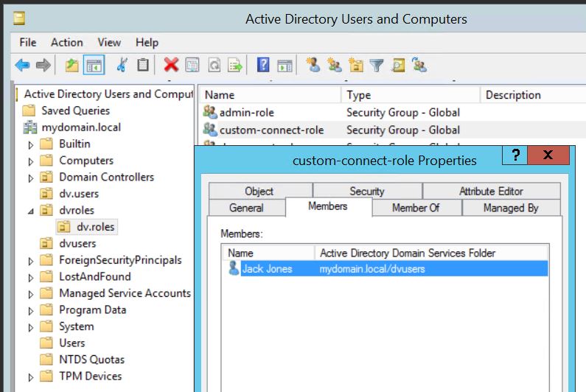
Task: Expand the Builtin tree node
Action: (31, 144)
